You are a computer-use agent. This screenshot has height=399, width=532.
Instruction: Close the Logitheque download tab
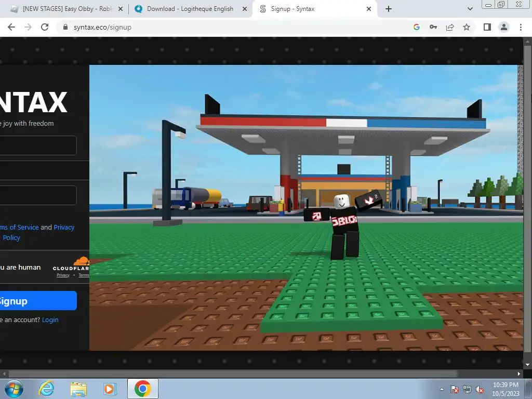pos(244,9)
